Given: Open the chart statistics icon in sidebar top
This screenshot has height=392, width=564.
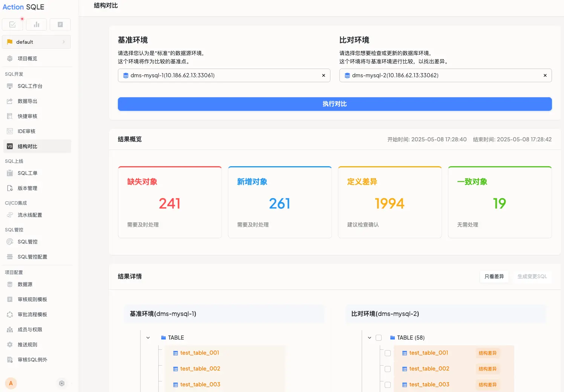Looking at the screenshot, I should coord(37,24).
